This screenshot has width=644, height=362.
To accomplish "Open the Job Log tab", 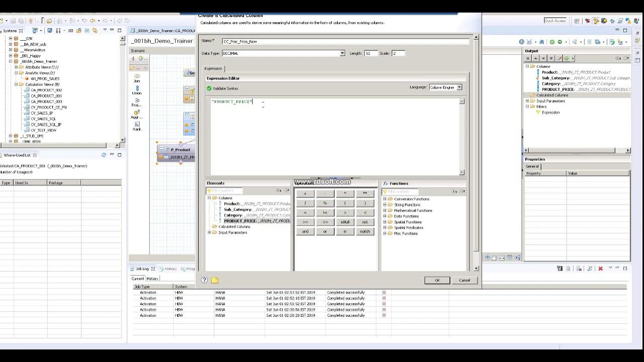I will tap(142, 268).
